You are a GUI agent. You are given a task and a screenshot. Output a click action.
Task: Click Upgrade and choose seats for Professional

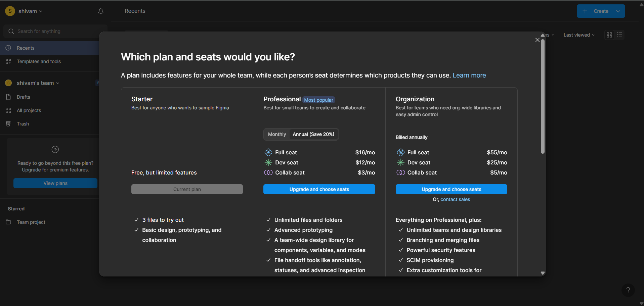tap(319, 189)
